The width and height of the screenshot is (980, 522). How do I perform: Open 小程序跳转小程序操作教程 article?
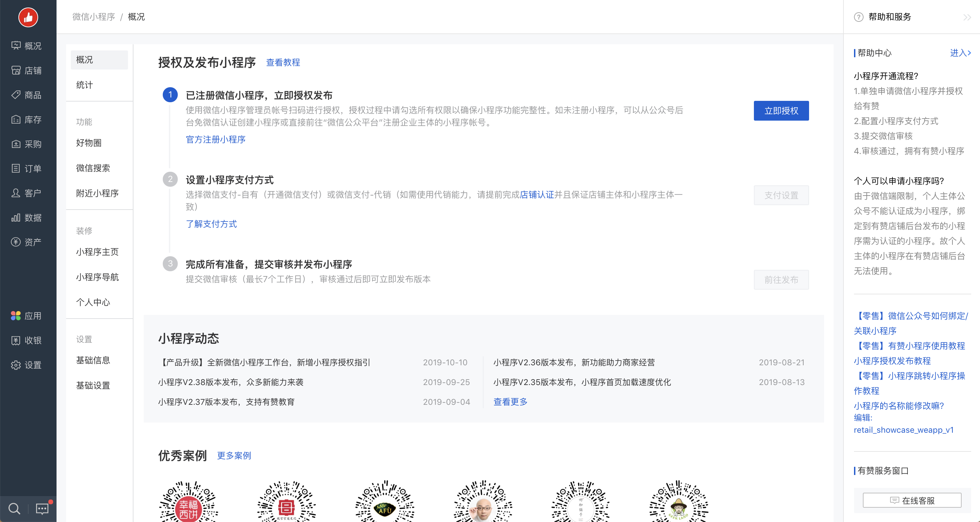[x=909, y=383]
